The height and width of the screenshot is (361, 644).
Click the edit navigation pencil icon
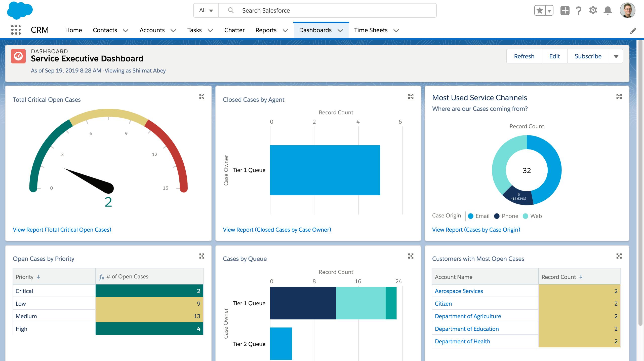tap(633, 31)
